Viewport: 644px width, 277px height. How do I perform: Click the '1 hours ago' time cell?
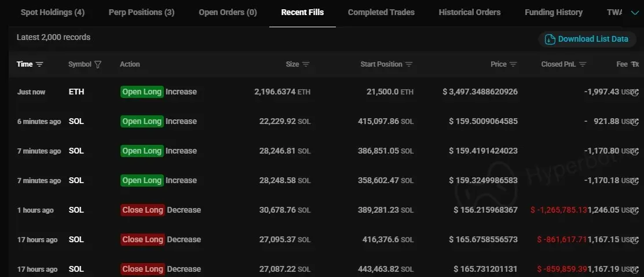(35, 210)
